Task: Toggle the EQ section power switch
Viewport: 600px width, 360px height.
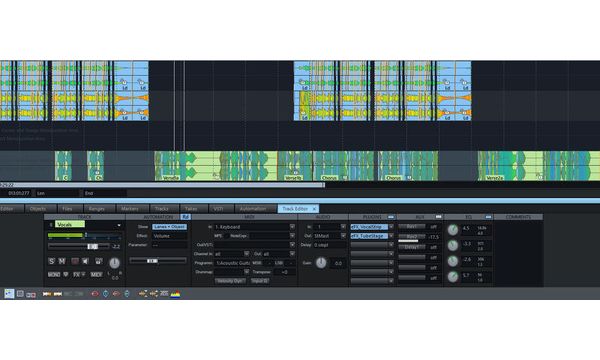Action: [x=488, y=217]
